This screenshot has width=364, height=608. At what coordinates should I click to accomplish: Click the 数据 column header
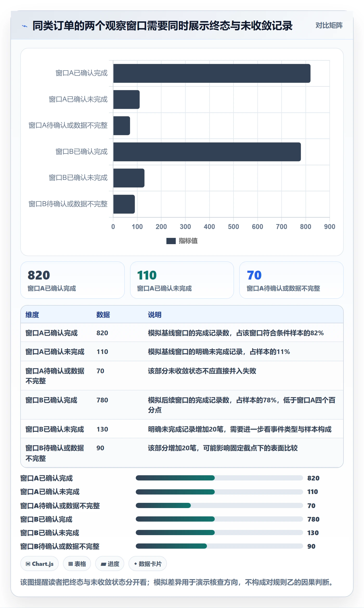(103, 315)
